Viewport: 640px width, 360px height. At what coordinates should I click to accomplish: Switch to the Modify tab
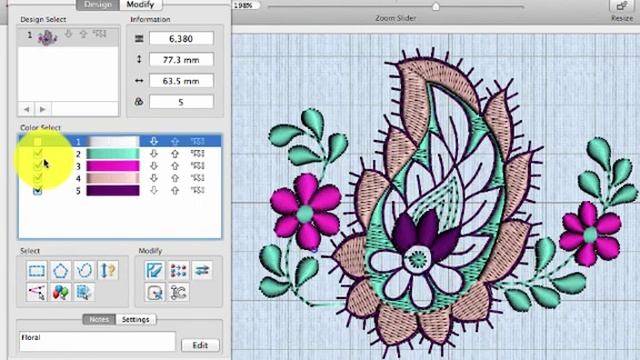pyautogui.click(x=140, y=4)
